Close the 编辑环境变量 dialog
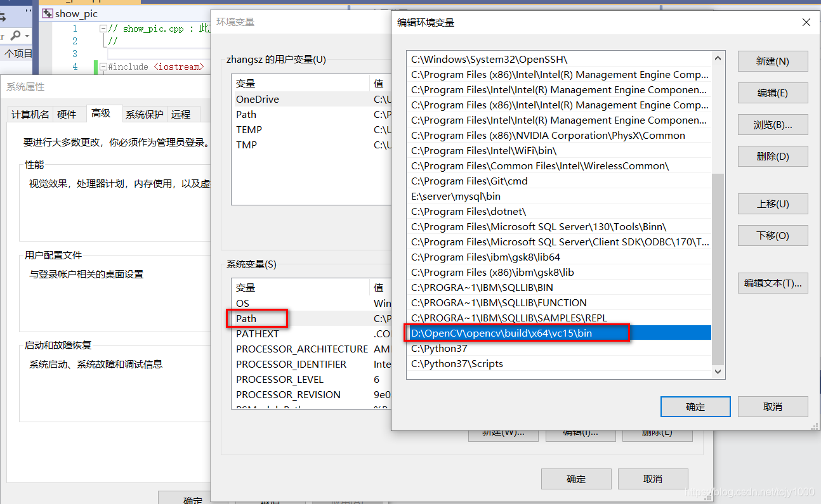 point(806,22)
